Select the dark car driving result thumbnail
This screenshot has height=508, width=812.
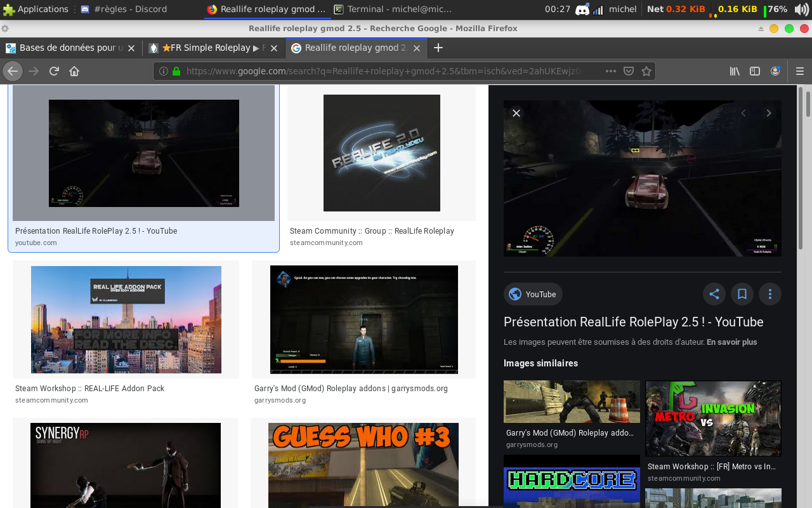click(x=144, y=153)
